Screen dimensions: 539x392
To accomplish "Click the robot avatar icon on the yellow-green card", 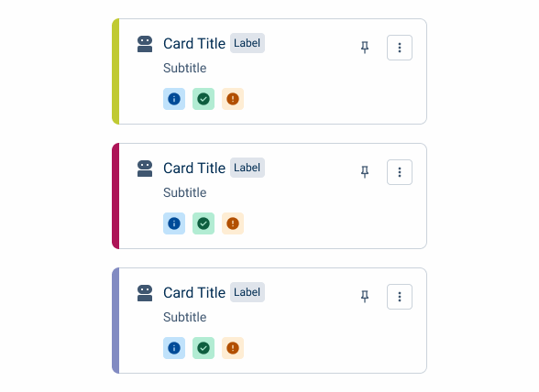I will (145, 44).
